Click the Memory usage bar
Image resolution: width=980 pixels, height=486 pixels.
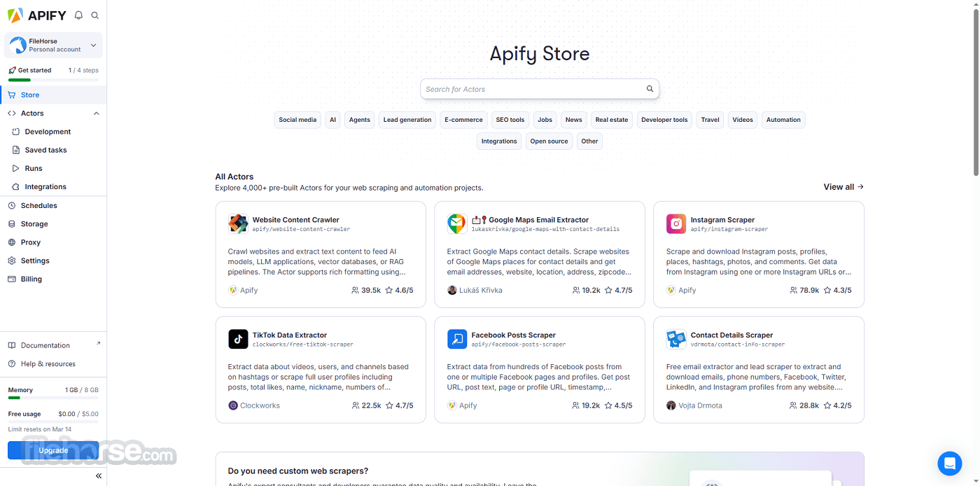[x=53, y=398]
